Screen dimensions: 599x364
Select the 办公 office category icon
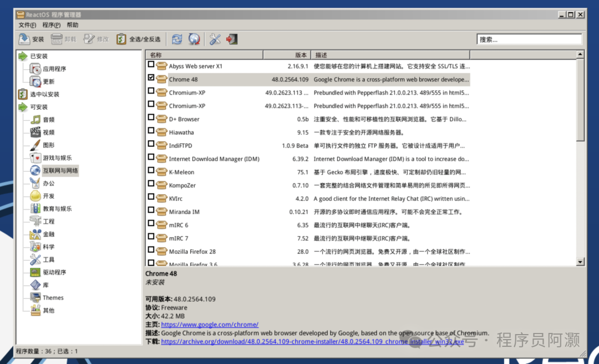[35, 183]
